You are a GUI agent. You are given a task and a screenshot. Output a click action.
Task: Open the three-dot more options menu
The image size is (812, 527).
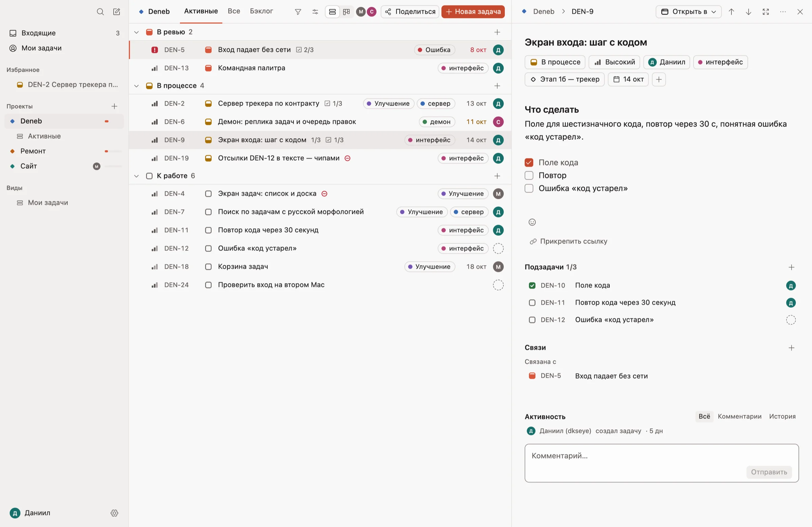(x=783, y=12)
